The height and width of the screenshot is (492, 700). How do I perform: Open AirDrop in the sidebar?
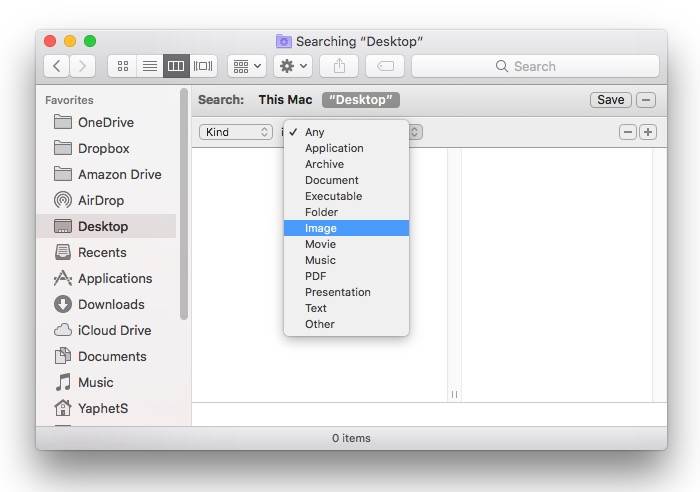(106, 200)
